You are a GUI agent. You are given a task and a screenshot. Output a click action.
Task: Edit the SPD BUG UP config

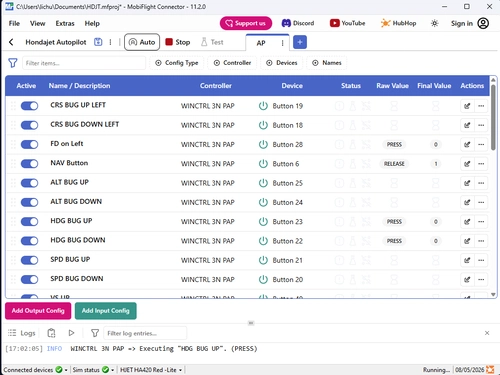pos(467,260)
